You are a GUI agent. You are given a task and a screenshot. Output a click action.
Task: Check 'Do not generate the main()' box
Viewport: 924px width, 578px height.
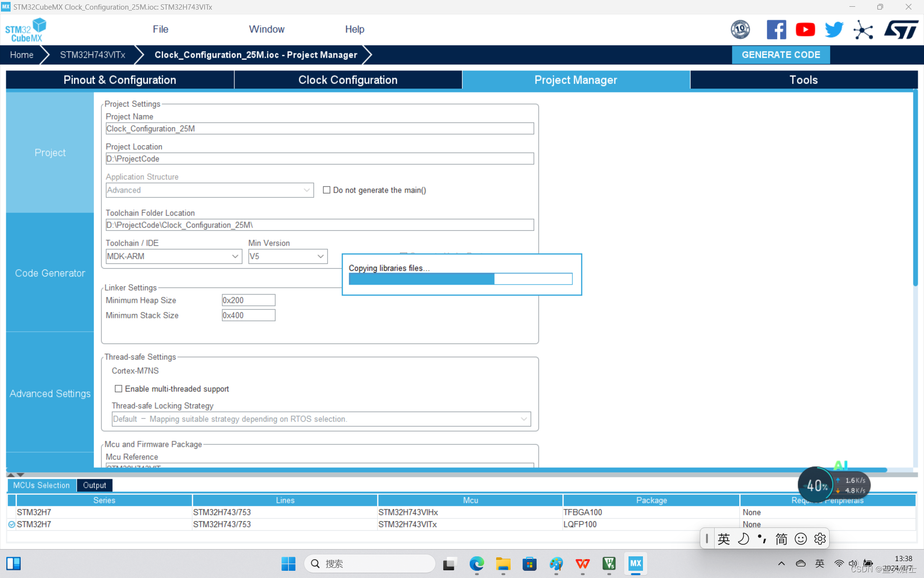[x=327, y=190]
